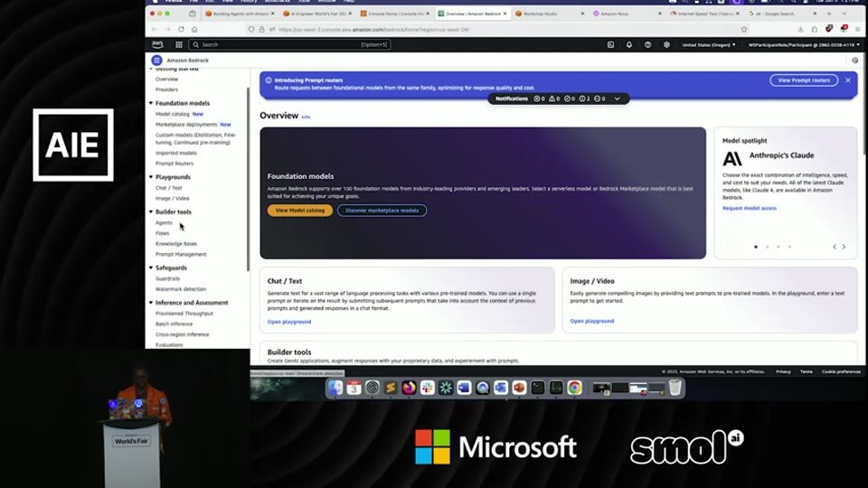Open System Settings from the dock
Image resolution: width=868 pixels, height=488 pixels.
(372, 388)
